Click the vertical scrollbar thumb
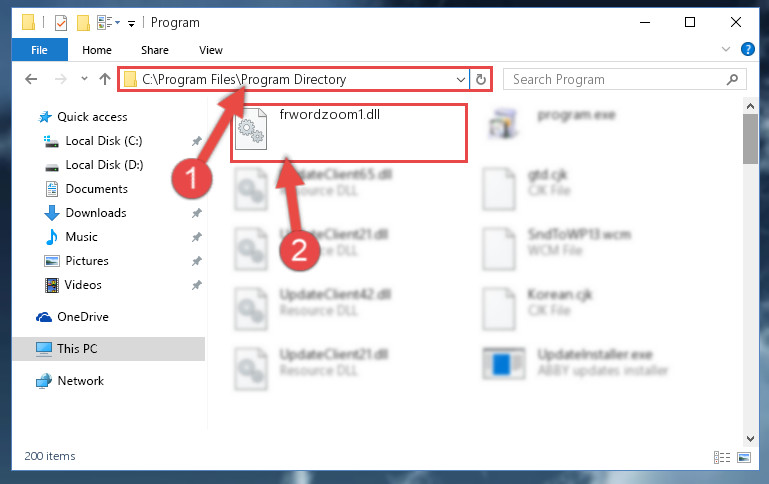769x484 pixels. point(750,139)
